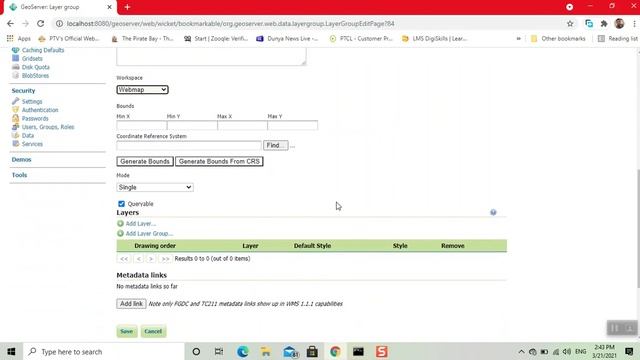The height and width of the screenshot is (360, 640).
Task: Click the Caching Defaults icon
Action: [16, 50]
